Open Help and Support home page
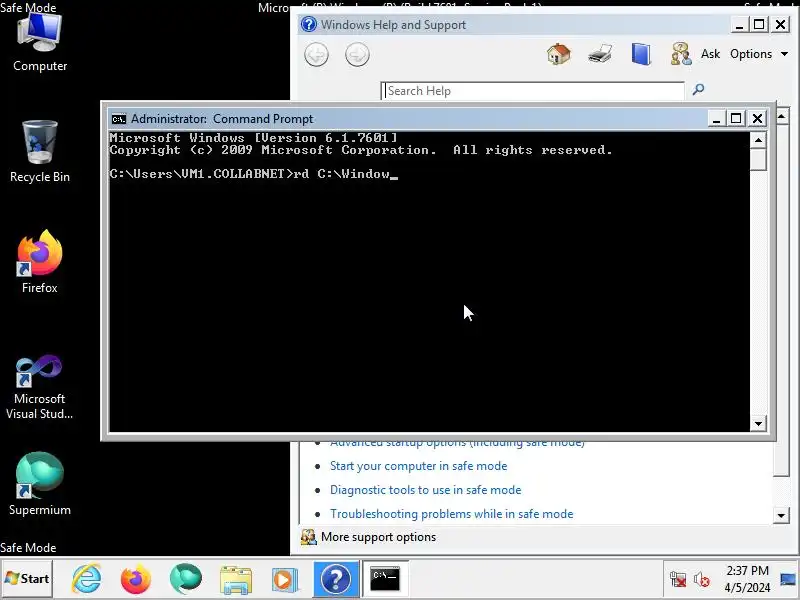800x600 pixels. (x=559, y=54)
